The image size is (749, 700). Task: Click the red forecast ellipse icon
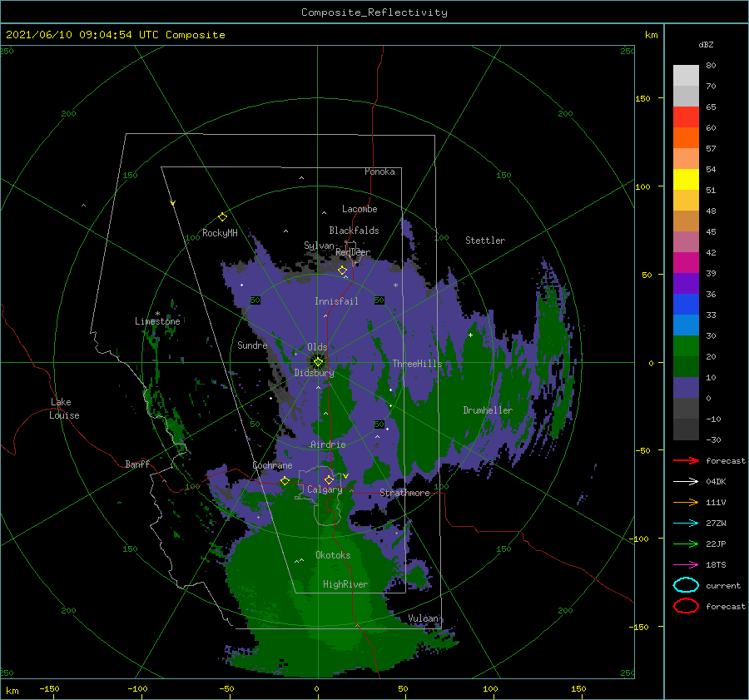pos(686,606)
